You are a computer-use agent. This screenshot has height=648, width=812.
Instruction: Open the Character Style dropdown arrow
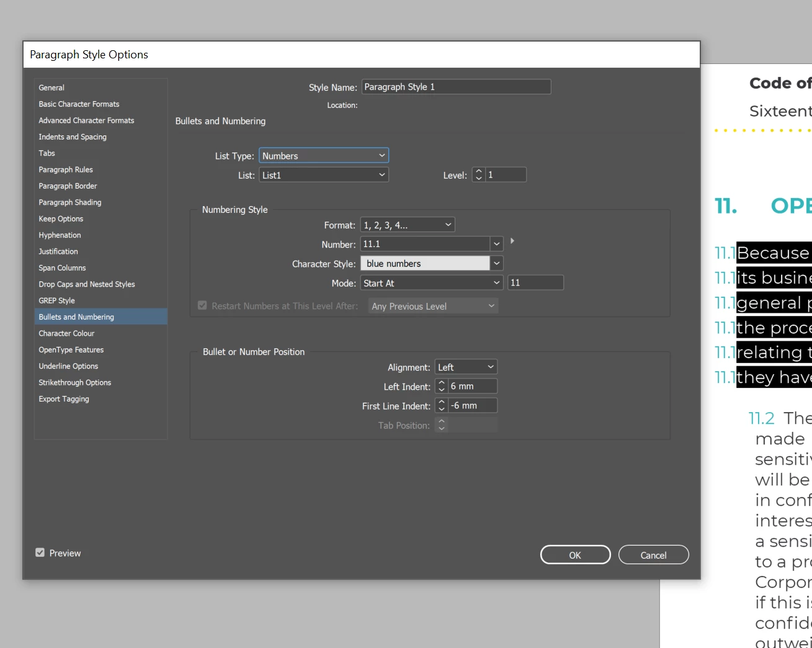click(x=496, y=263)
